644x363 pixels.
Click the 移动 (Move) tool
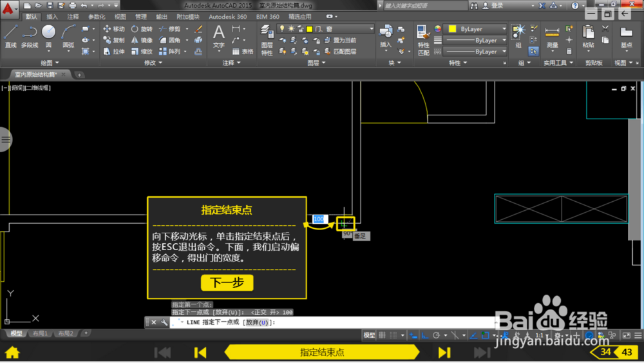[x=114, y=29]
